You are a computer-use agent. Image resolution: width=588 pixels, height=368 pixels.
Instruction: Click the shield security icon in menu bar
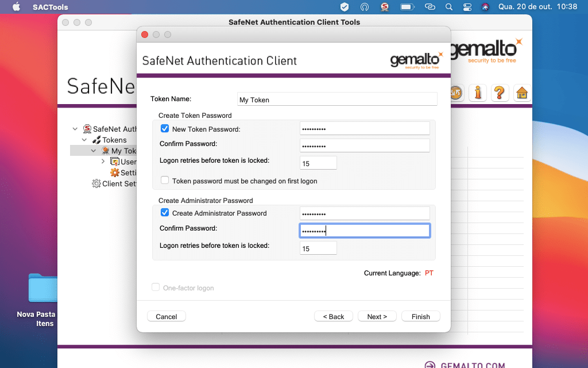[345, 7]
